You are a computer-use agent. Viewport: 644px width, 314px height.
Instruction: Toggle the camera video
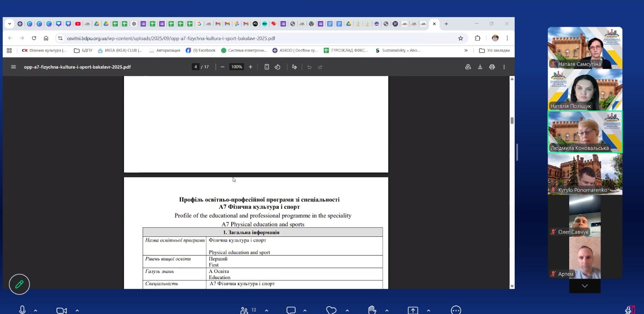pos(61,310)
